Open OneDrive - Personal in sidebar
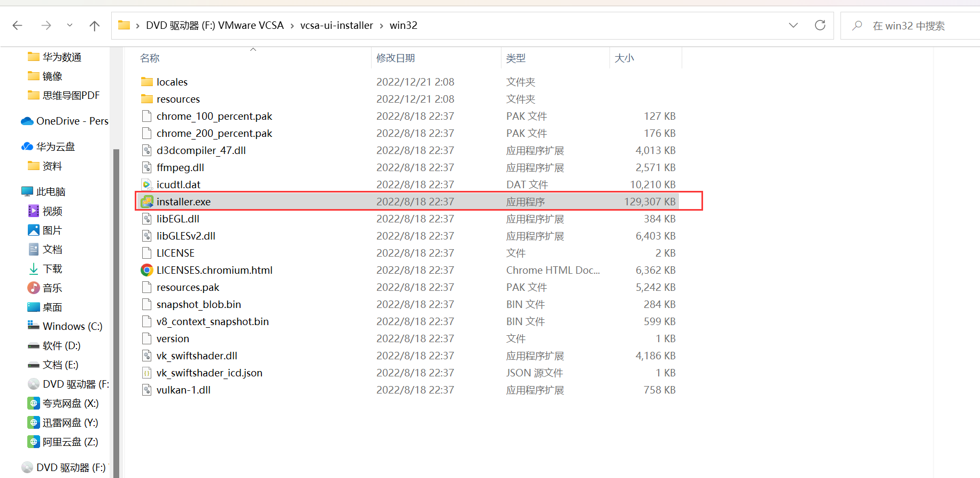This screenshot has height=478, width=980. pos(72,121)
